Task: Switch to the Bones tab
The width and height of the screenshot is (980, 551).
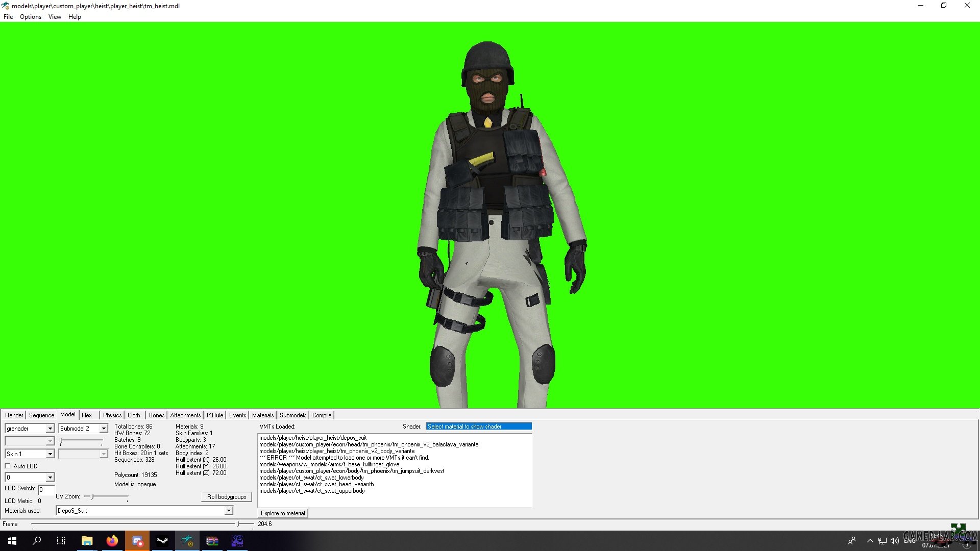Action: 157,415
